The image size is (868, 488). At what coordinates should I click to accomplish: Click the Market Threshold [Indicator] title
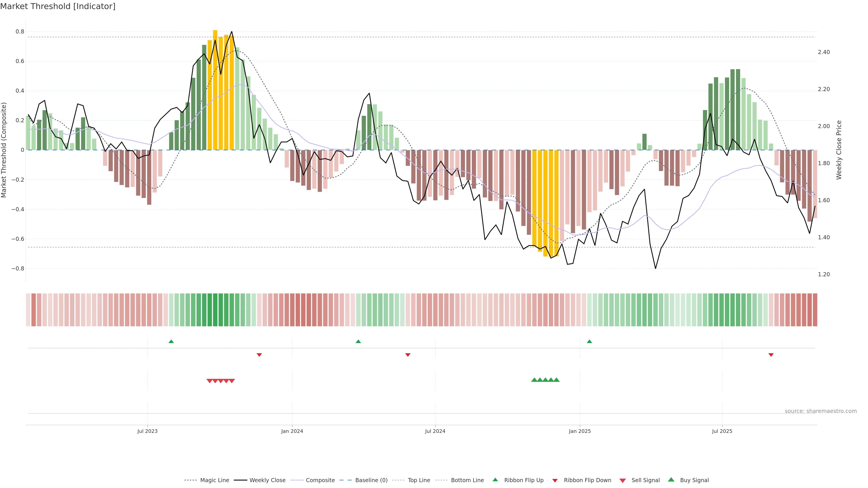pyautogui.click(x=58, y=6)
